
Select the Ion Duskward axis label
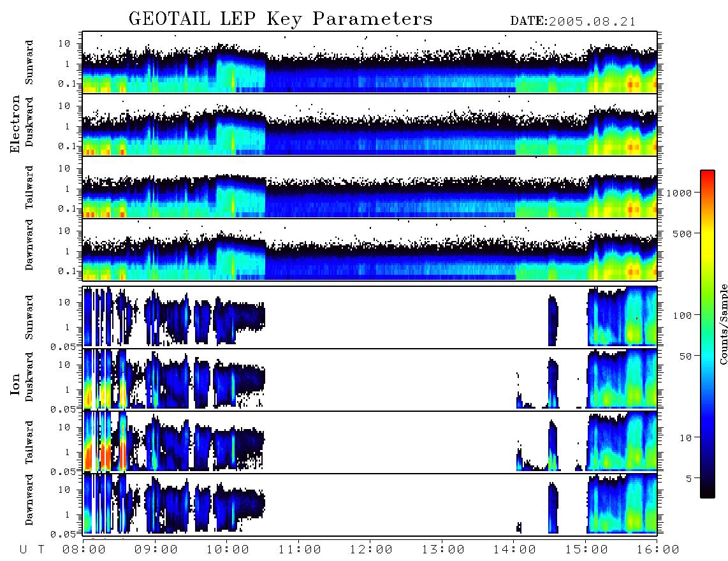(29, 377)
